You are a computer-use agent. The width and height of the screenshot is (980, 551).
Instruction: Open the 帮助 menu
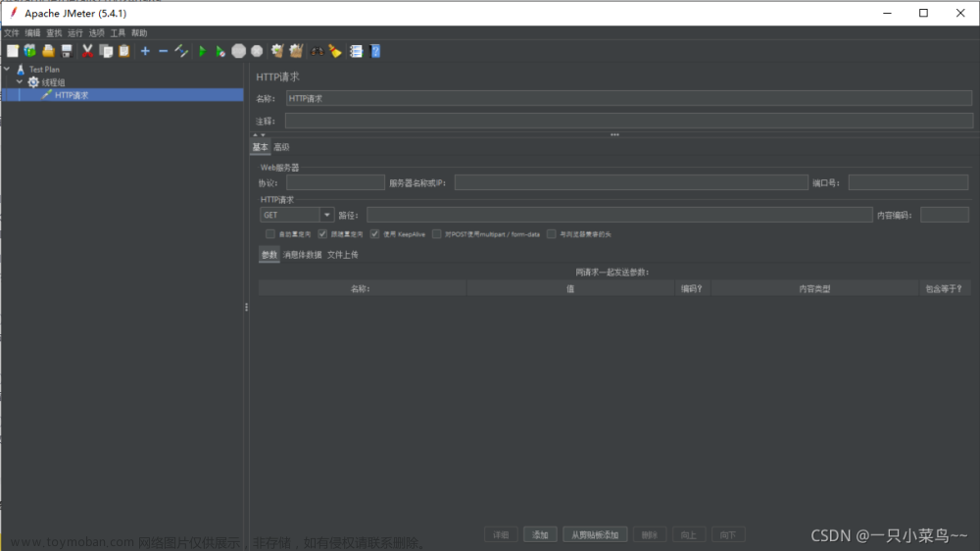point(139,33)
